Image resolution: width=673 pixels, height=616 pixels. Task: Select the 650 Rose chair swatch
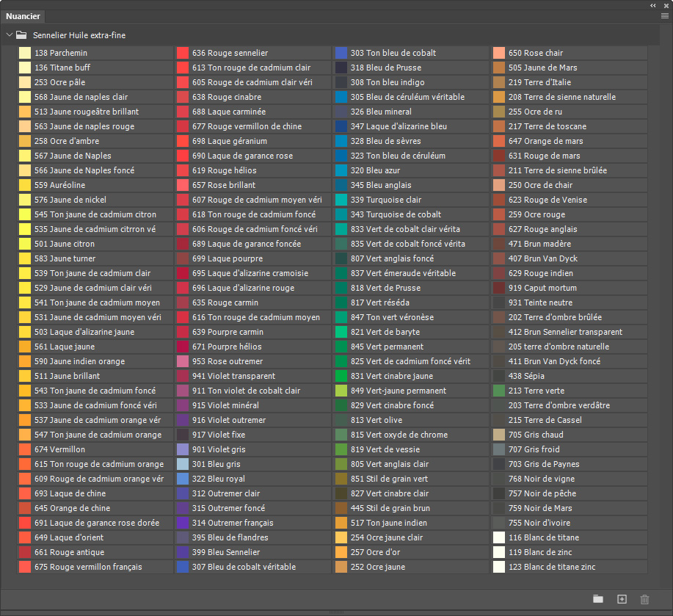click(499, 53)
